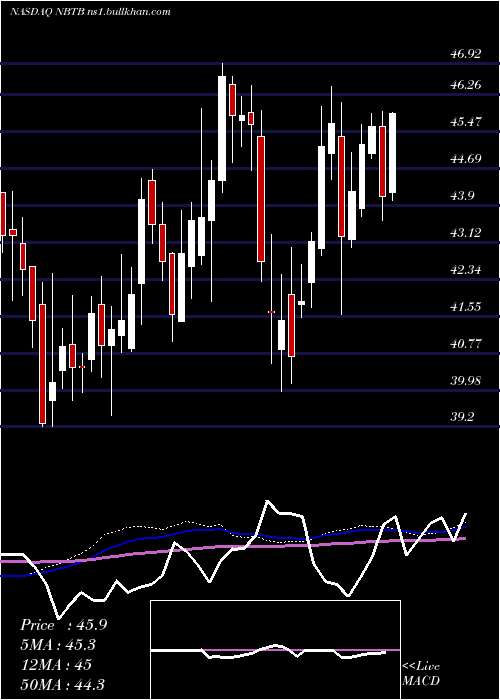Click the 46.92 price axis label

(x=466, y=54)
